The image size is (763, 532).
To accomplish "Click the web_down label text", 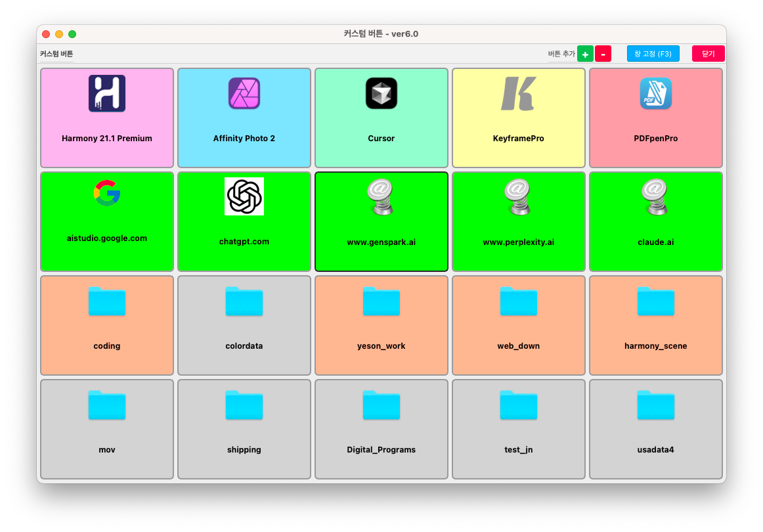I will coord(519,346).
